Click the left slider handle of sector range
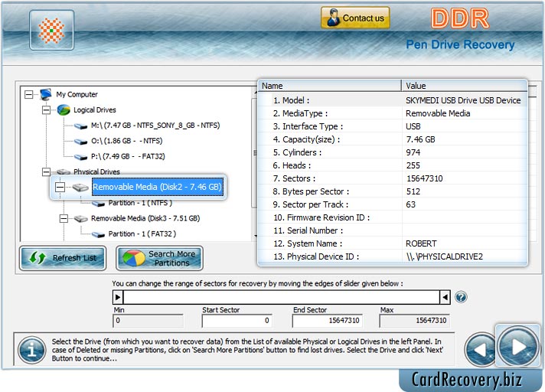 [118, 298]
